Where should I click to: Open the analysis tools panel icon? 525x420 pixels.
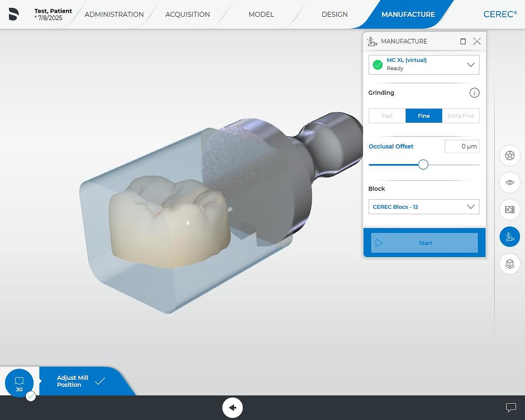click(510, 210)
